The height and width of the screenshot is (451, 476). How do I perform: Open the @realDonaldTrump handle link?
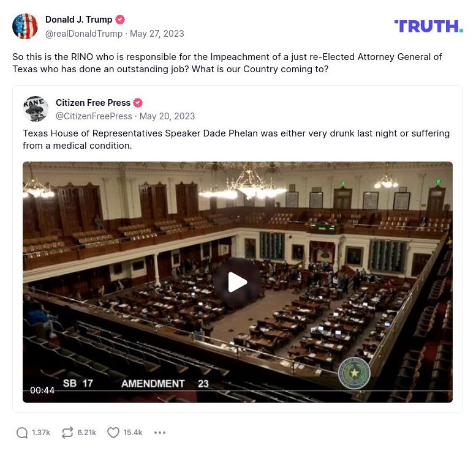pos(84,34)
